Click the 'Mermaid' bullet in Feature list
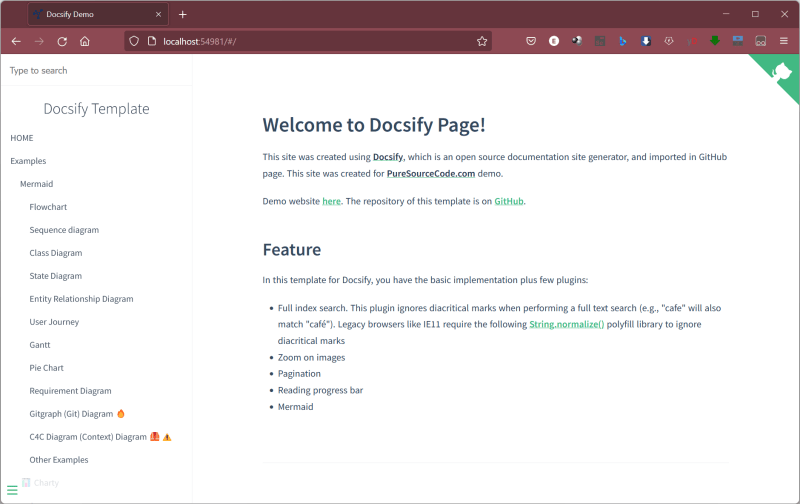This screenshot has width=800, height=504. (x=295, y=407)
